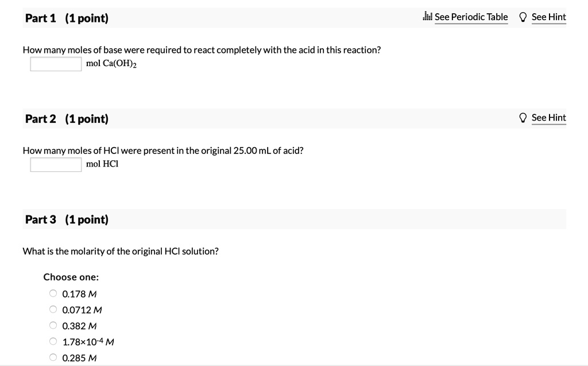Click the Choose one label
588x366 pixels.
point(71,277)
